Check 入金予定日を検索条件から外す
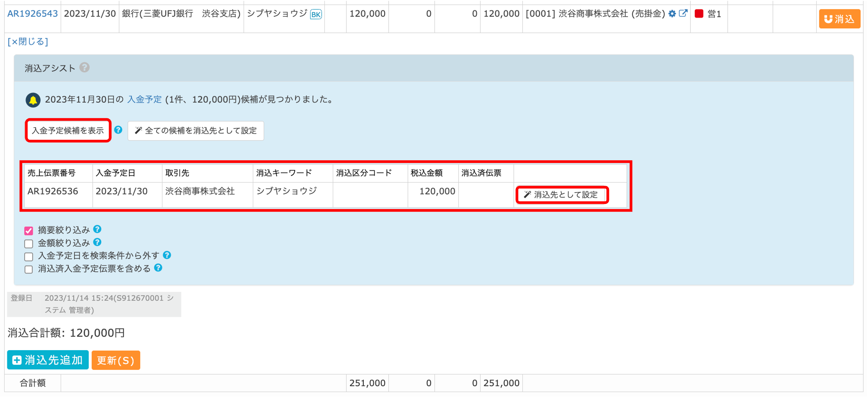This screenshot has height=397, width=868. point(29,257)
